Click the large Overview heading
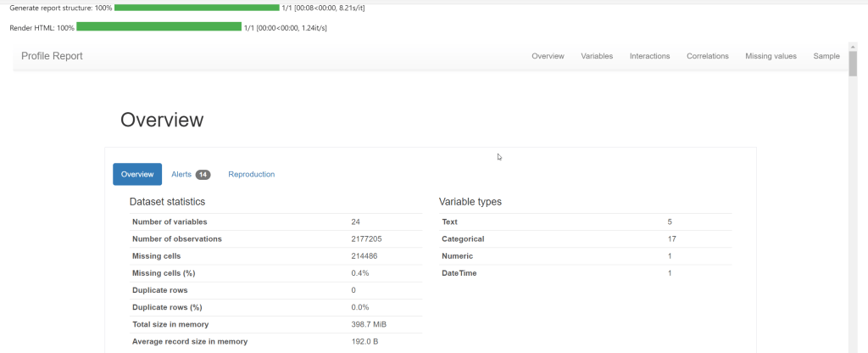This screenshot has height=353, width=868. 162,120
